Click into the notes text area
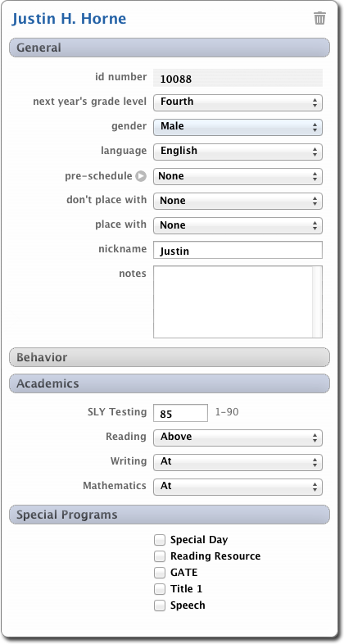This screenshot has width=344, height=644. tap(238, 302)
